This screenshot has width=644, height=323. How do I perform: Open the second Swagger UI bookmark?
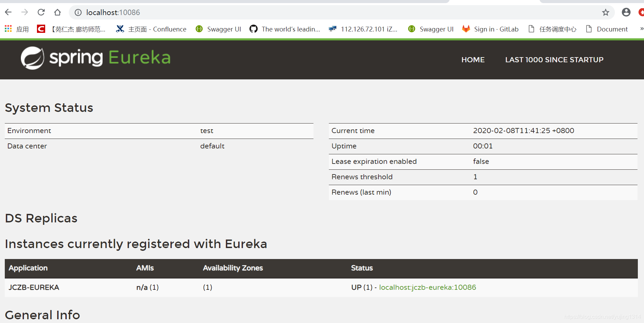pyautogui.click(x=431, y=29)
